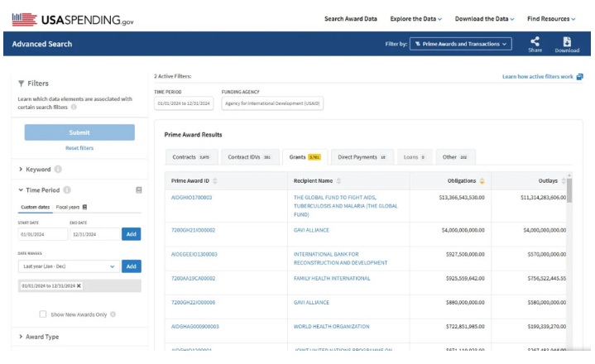The width and height of the screenshot is (595, 364).
Task: Click the Keyword info icon
Action: (58, 169)
